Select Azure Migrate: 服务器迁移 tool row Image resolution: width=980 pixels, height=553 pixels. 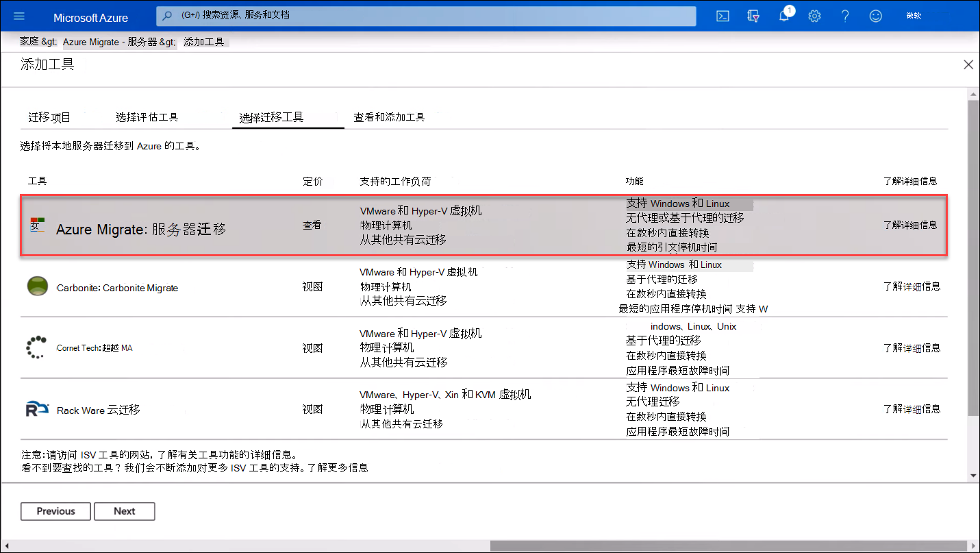[x=483, y=225]
